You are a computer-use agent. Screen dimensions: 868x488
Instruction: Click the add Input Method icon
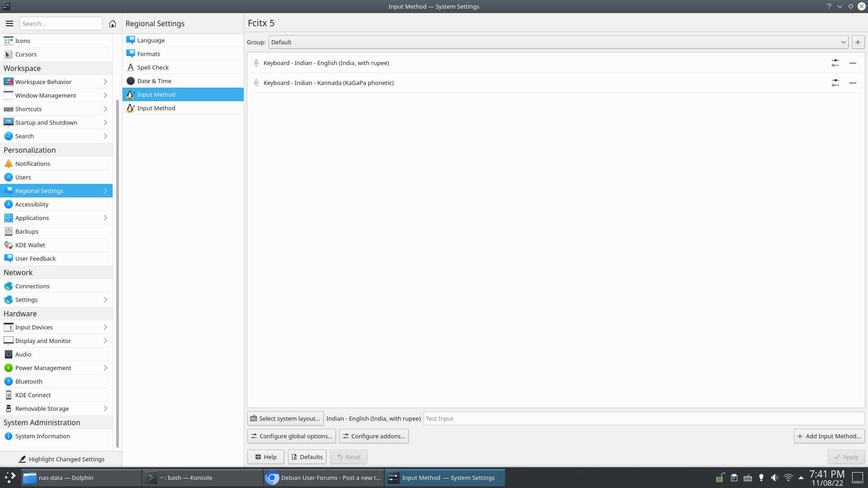[829, 436]
